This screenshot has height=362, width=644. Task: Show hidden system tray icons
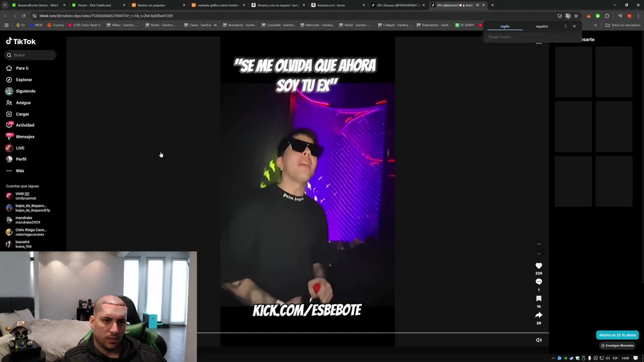553,358
